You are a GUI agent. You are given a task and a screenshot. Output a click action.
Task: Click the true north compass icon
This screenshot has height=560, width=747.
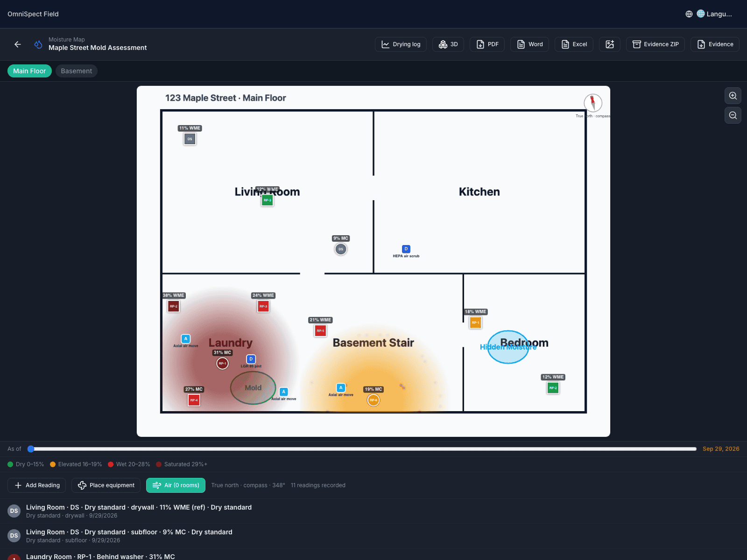point(593,103)
